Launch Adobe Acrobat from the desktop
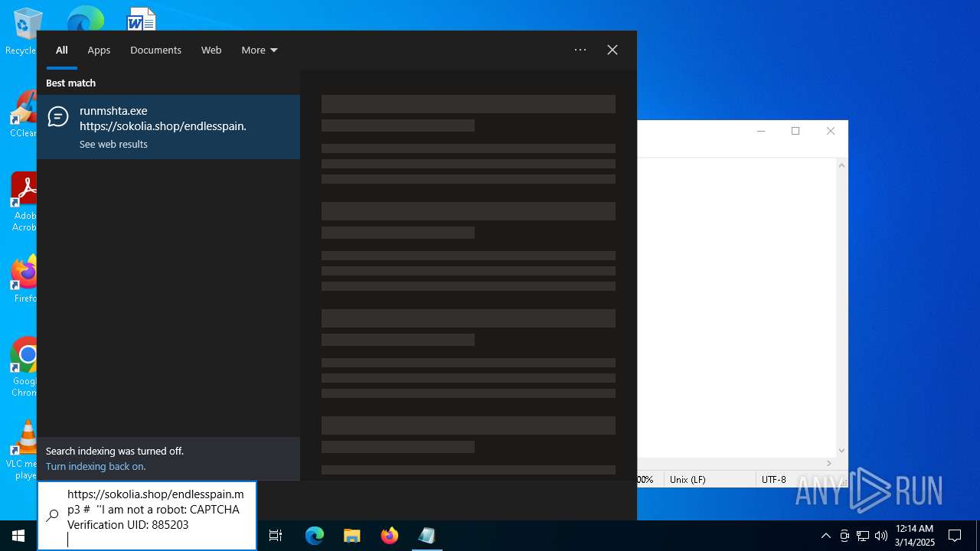980x551 pixels. coord(23,202)
